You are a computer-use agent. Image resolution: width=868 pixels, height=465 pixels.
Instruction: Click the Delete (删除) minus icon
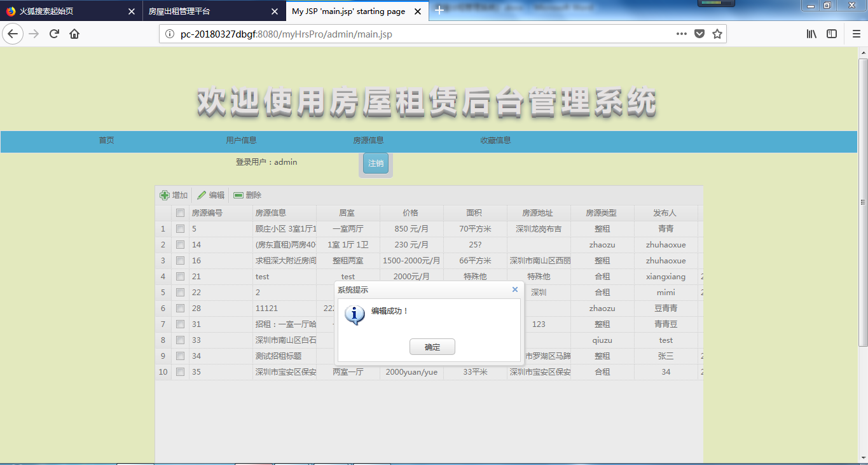(x=238, y=195)
